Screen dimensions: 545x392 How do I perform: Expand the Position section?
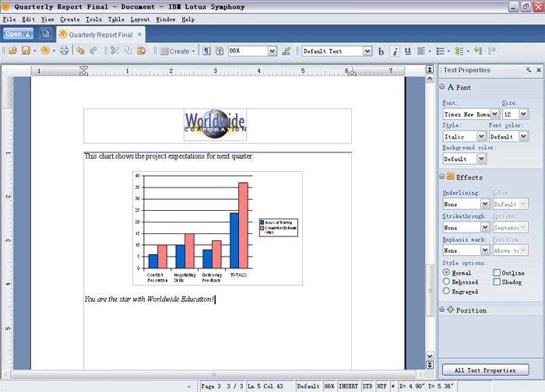tap(442, 310)
